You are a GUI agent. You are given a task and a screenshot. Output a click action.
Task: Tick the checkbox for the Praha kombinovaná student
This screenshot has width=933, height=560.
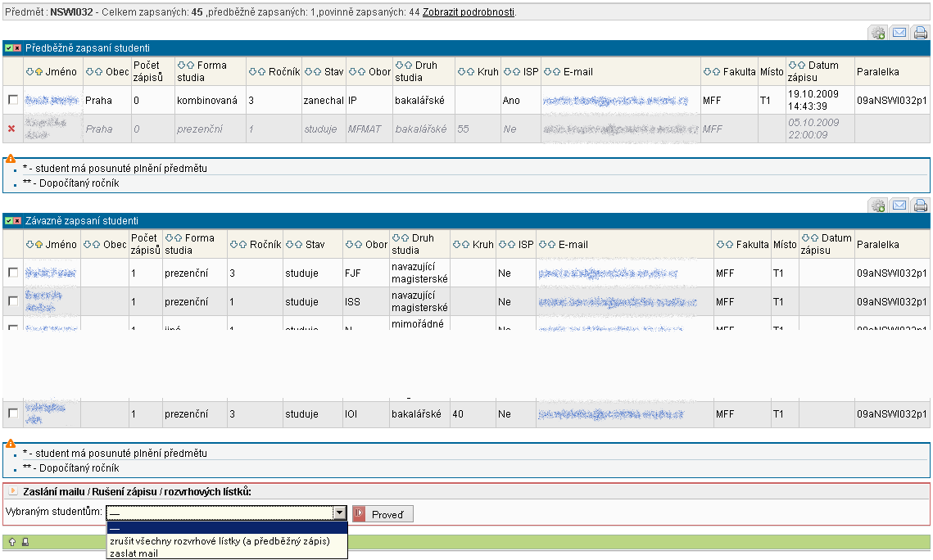click(12, 100)
